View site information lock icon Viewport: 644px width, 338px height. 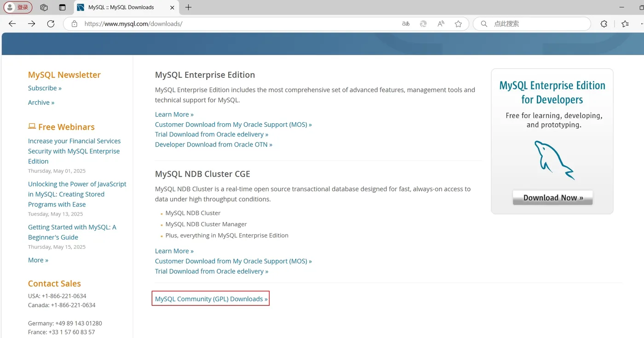click(74, 24)
